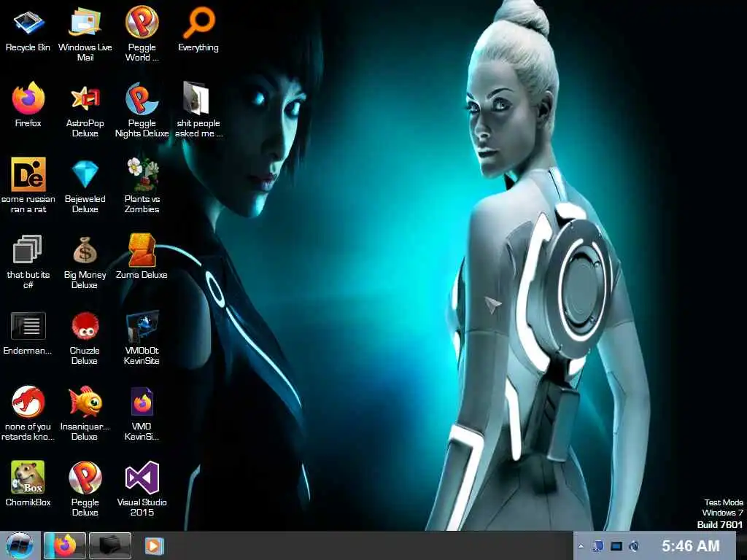Select the Windows Live Mail icon
This screenshot has width=747, height=560.
point(85,34)
